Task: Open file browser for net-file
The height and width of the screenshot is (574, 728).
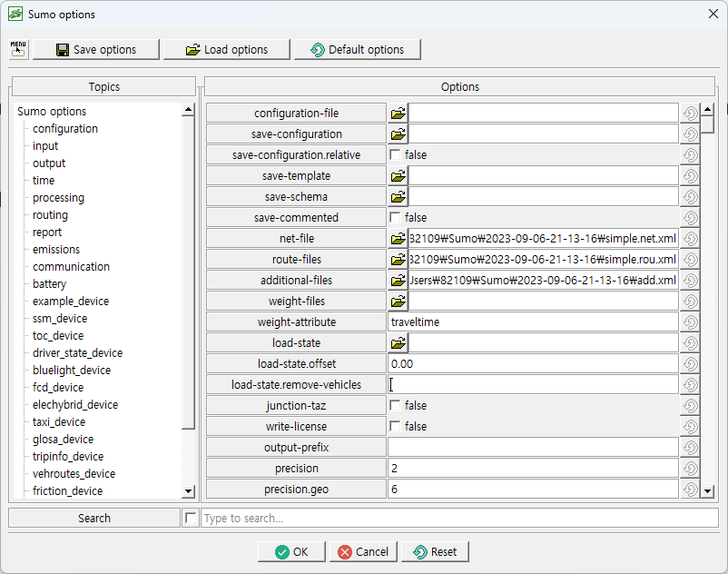Action: pyautogui.click(x=398, y=238)
